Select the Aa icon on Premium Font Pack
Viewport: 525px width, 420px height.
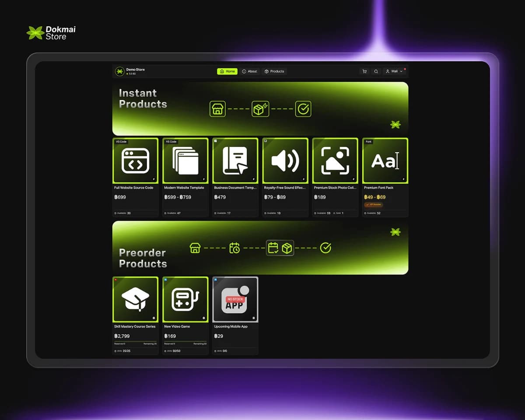coord(385,160)
